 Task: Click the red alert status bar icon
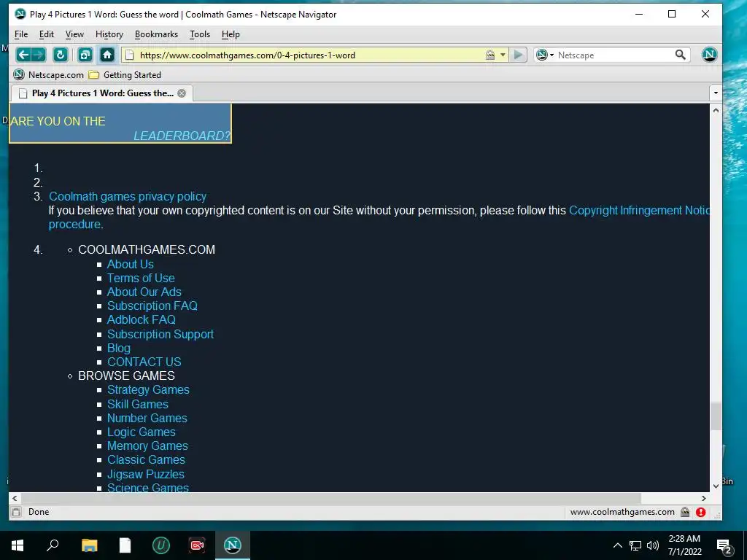click(700, 512)
